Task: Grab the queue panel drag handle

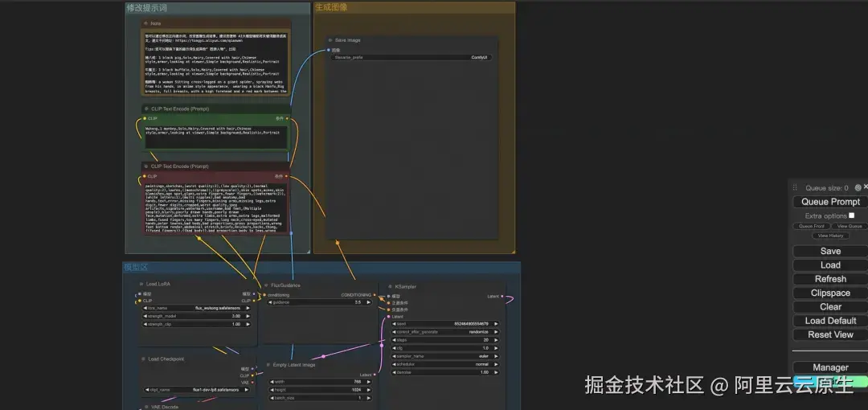Action: (x=796, y=188)
